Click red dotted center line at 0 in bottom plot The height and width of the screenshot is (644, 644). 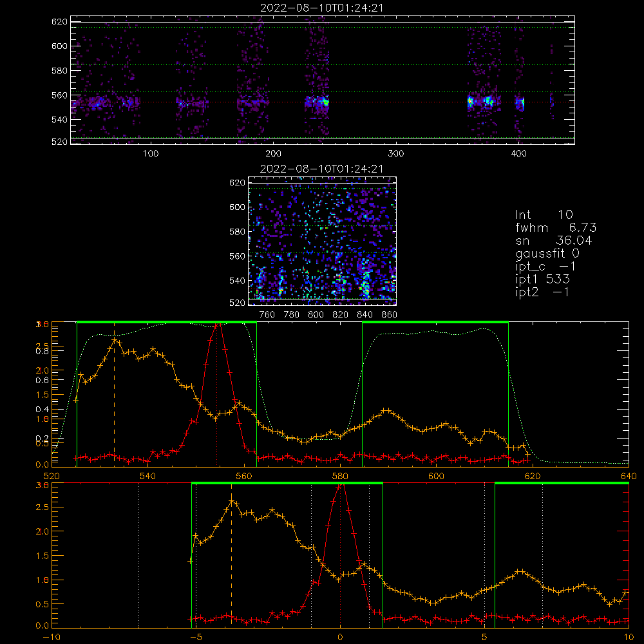[340, 554]
